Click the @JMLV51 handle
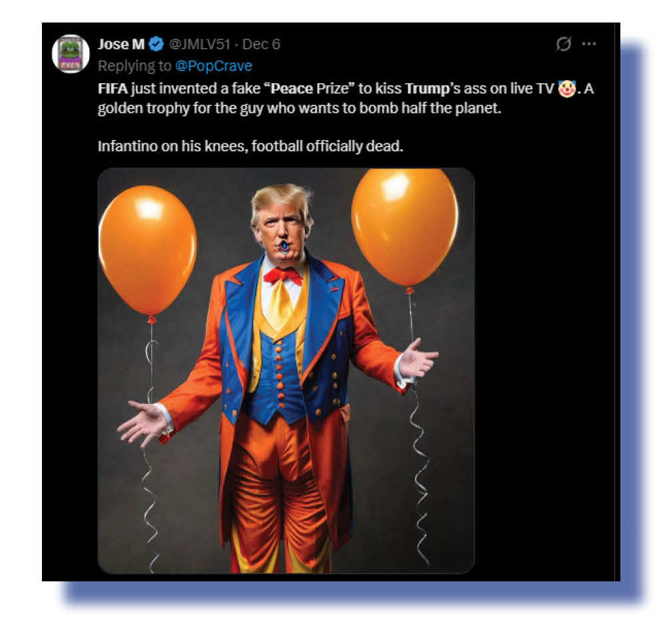This screenshot has width=667, height=644. click(x=199, y=45)
